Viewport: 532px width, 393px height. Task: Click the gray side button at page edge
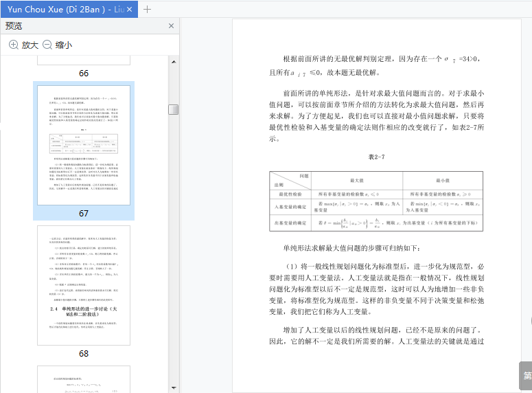pyautogui.click(x=526, y=376)
